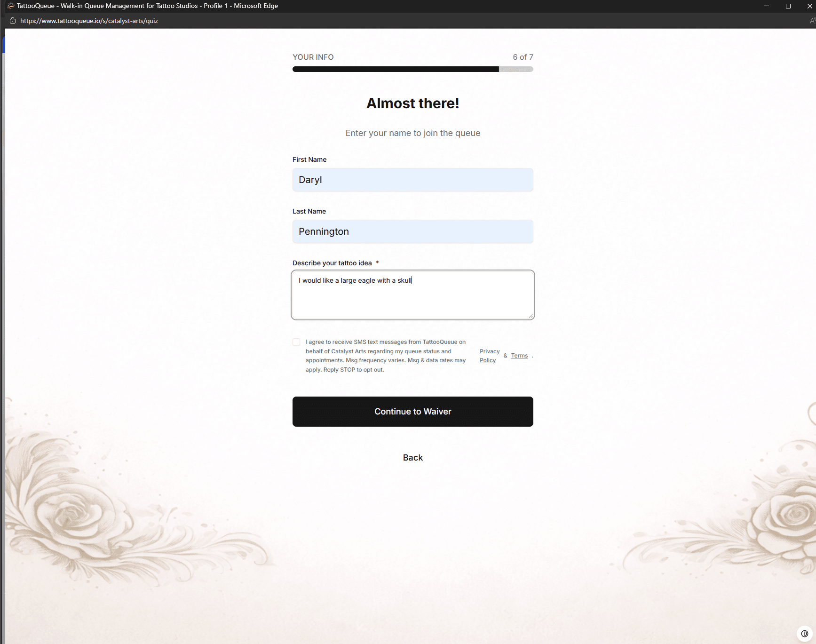This screenshot has height=644, width=816.
Task: Click inside the tattoo idea description box
Action: (x=412, y=295)
